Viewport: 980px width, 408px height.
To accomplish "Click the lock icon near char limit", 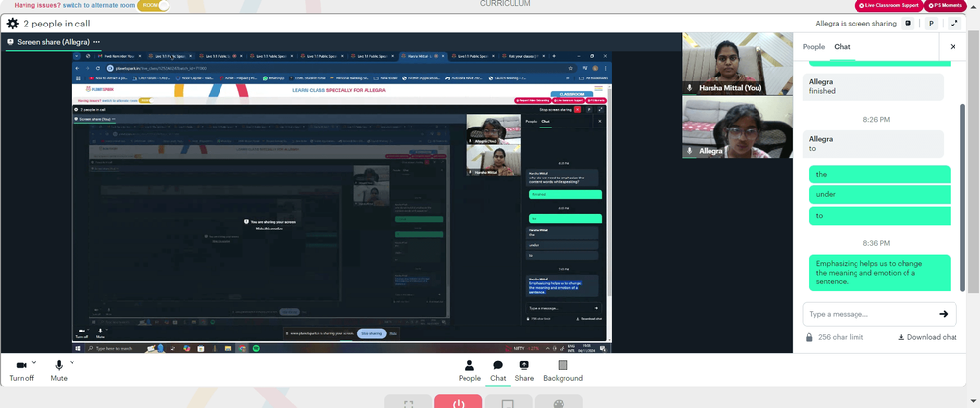I will 808,337.
